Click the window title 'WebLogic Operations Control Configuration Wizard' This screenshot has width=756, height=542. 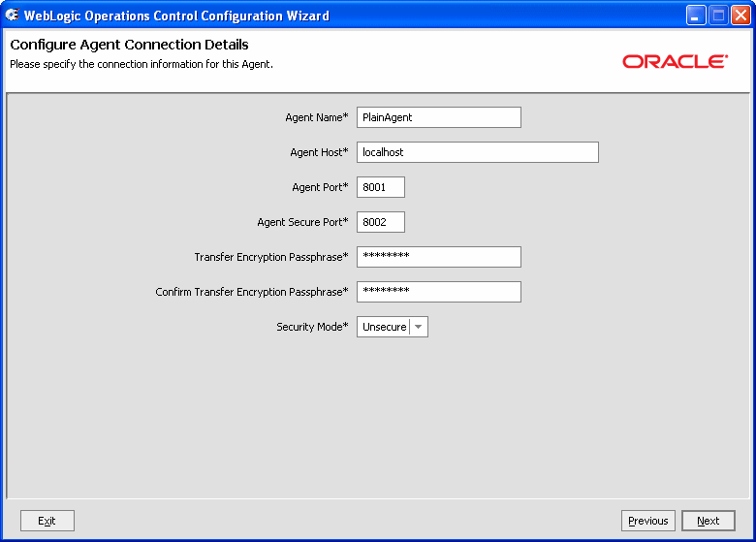point(176,16)
